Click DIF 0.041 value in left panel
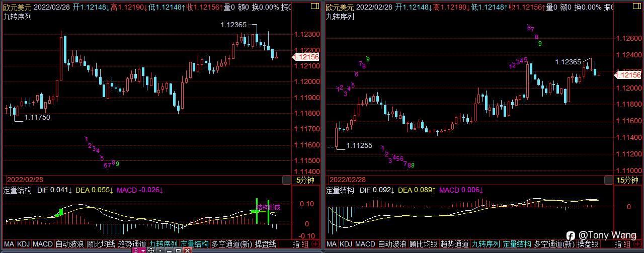 point(54,190)
